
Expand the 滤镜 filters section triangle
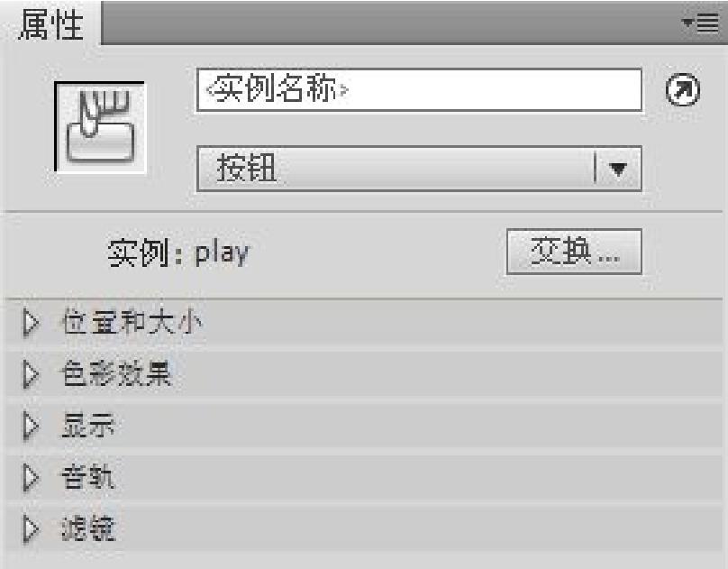pyautogui.click(x=31, y=528)
